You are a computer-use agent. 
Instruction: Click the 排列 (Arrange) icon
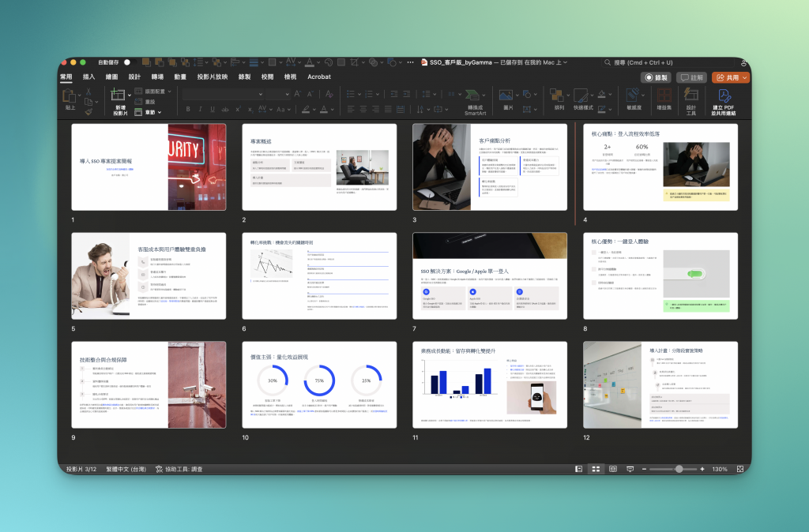(x=556, y=96)
